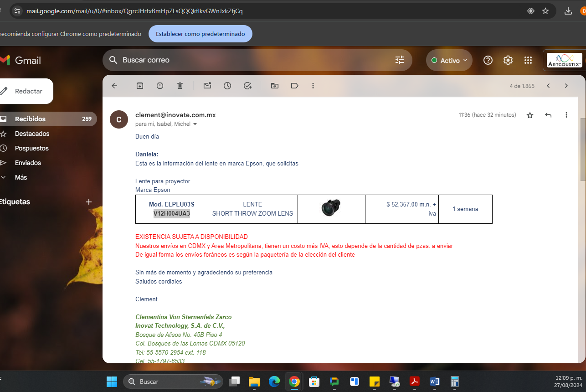Open File Explorer from the taskbar
Screen dimensions: 586x392
point(254,382)
